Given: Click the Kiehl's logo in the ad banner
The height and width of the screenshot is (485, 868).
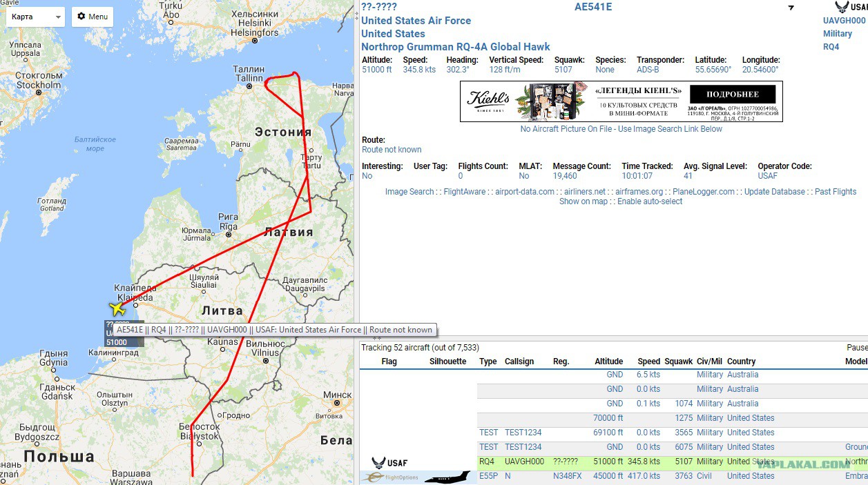Looking at the screenshot, I should (488, 100).
